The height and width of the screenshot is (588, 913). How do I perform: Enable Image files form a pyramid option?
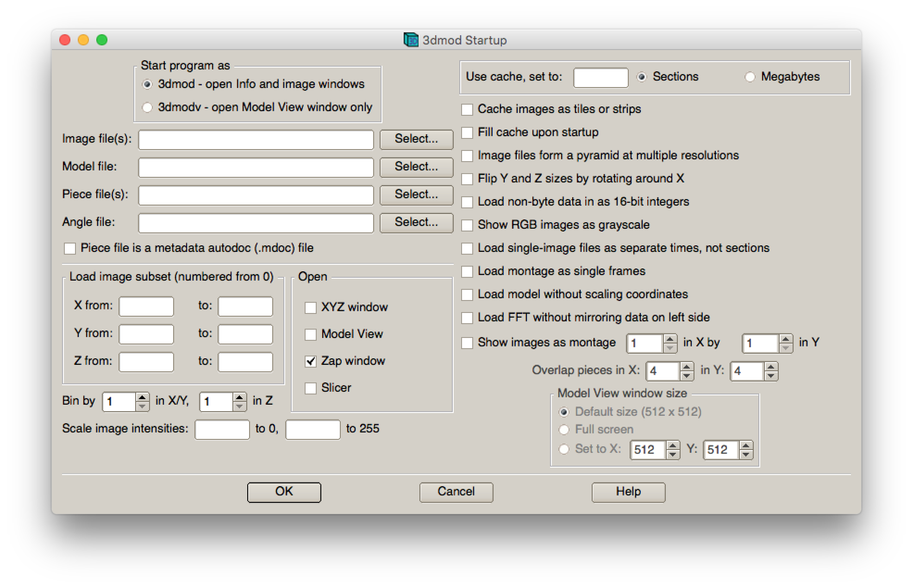[x=467, y=156]
